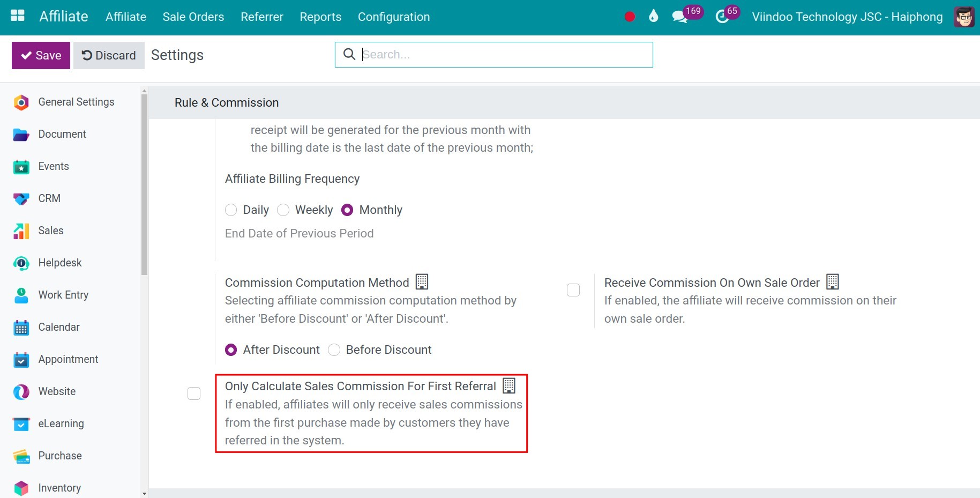Click the red recording dot icon
This screenshot has height=498, width=980.
pyautogui.click(x=630, y=17)
